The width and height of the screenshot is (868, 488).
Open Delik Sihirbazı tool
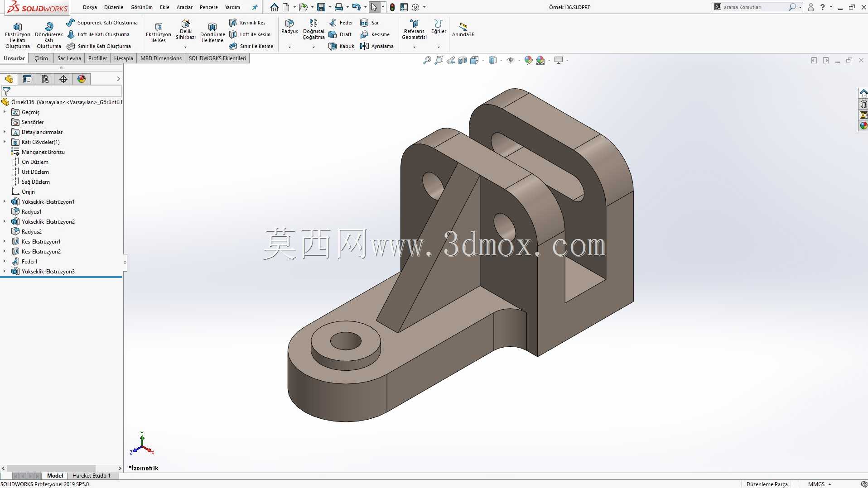coord(186,30)
